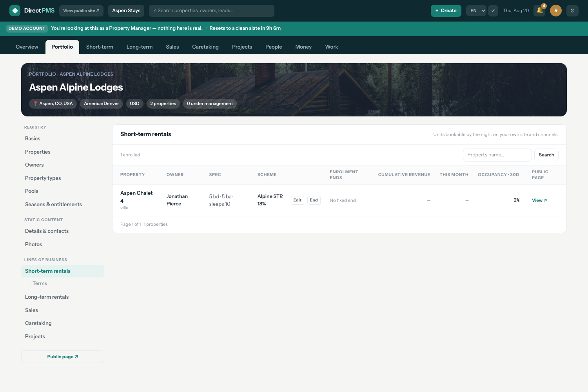Click the Aspen, CO, USA location pin chip
The height and width of the screenshot is (392, 588).
[53, 103]
